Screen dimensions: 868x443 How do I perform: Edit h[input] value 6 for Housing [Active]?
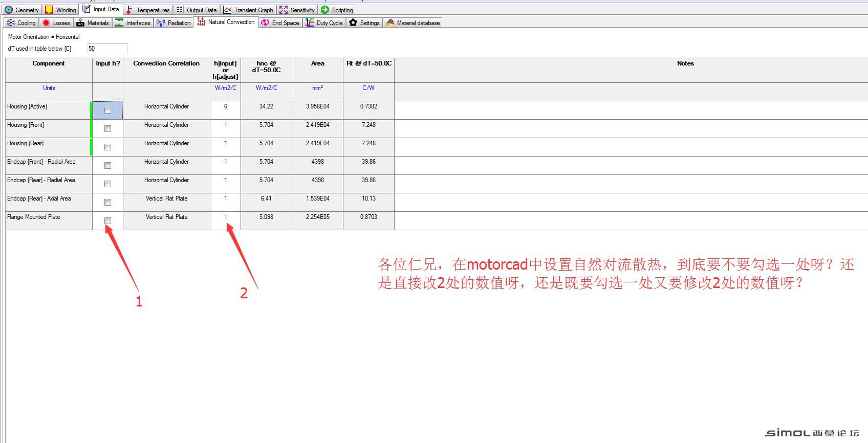click(x=225, y=110)
